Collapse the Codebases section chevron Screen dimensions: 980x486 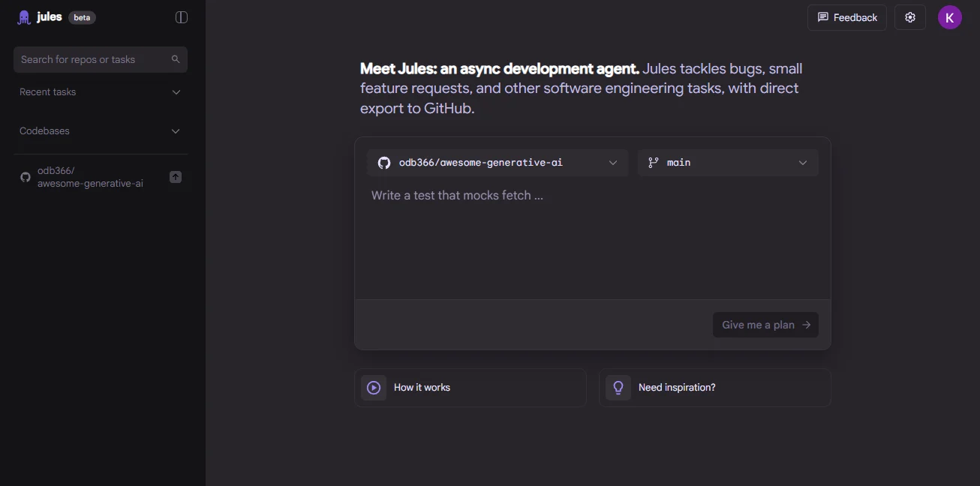176,131
